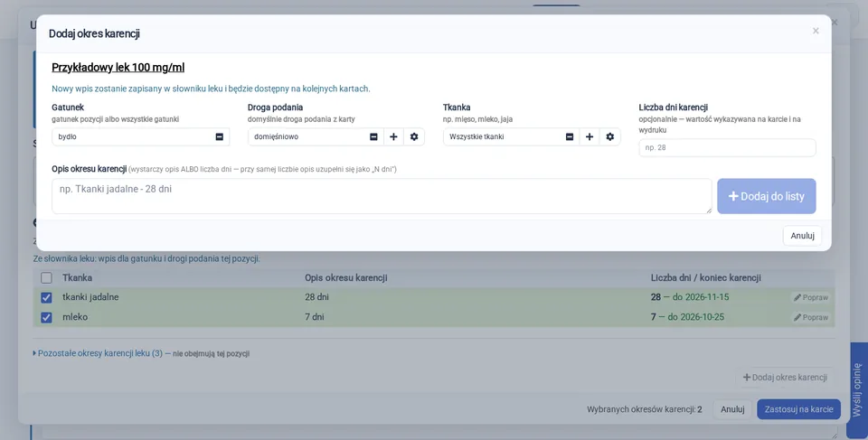This screenshot has width=868, height=440.
Task: Click the date text do 2026-11-15
Action: (701, 297)
